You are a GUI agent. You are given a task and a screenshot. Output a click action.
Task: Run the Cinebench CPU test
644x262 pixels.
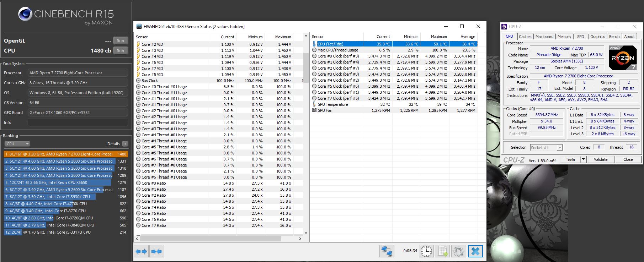[x=121, y=51]
